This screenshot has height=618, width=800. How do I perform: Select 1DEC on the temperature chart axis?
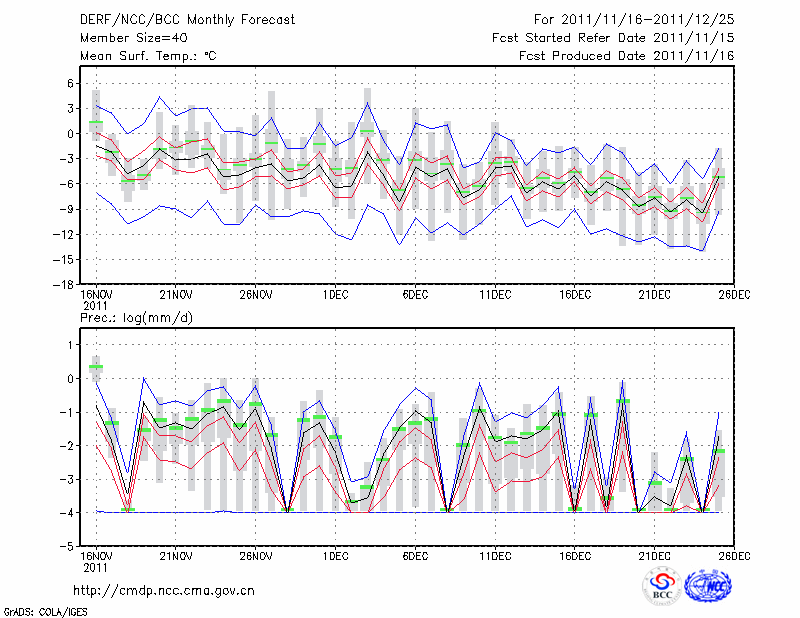[334, 294]
